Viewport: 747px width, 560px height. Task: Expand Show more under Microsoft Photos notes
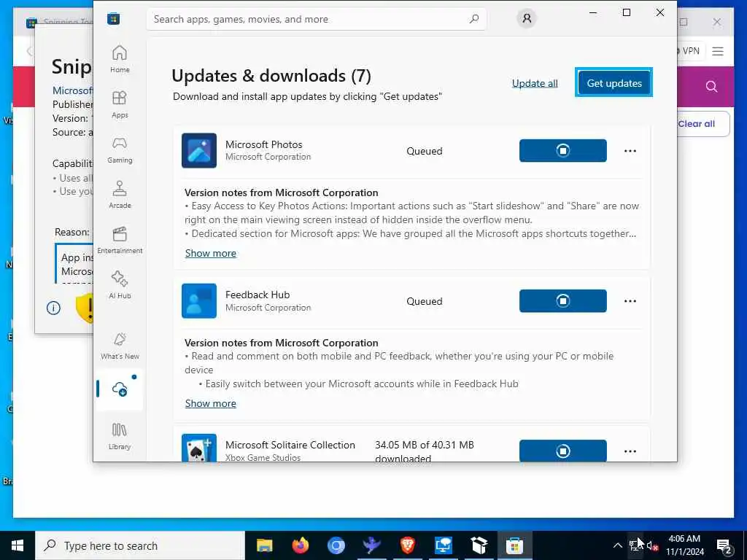pos(211,253)
